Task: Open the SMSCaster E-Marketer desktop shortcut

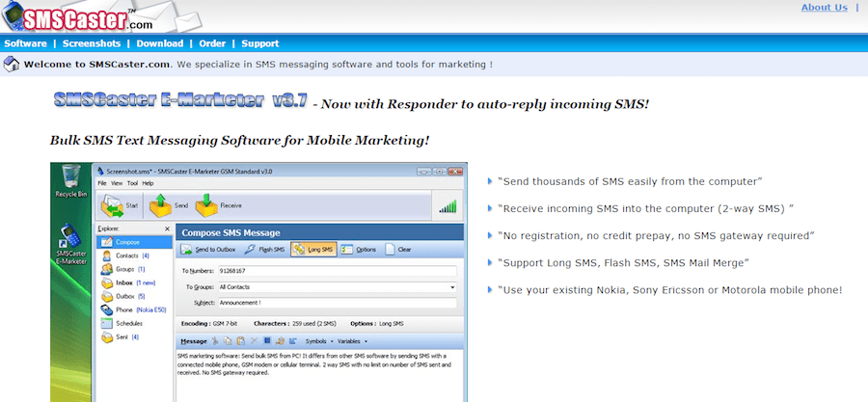Action: coord(71,244)
